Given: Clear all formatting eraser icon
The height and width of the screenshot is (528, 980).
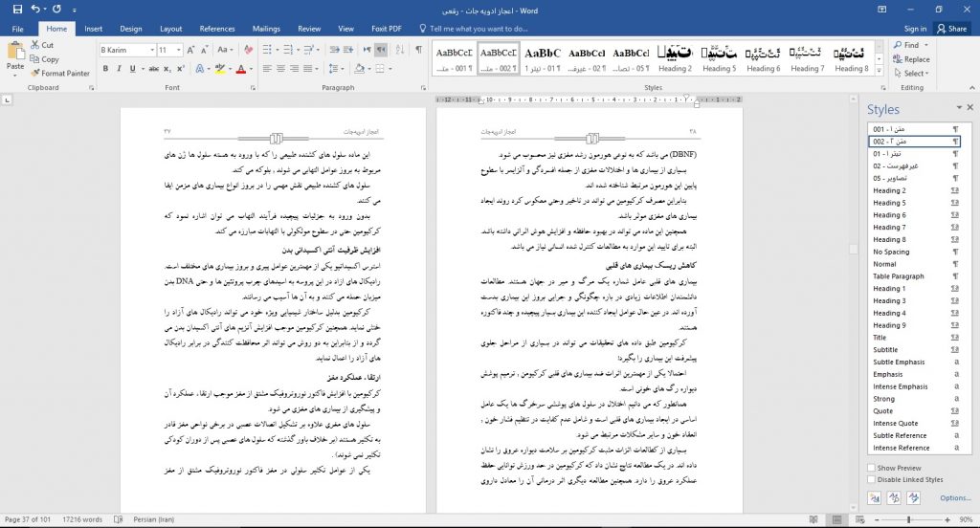Looking at the screenshot, I should coord(248,50).
